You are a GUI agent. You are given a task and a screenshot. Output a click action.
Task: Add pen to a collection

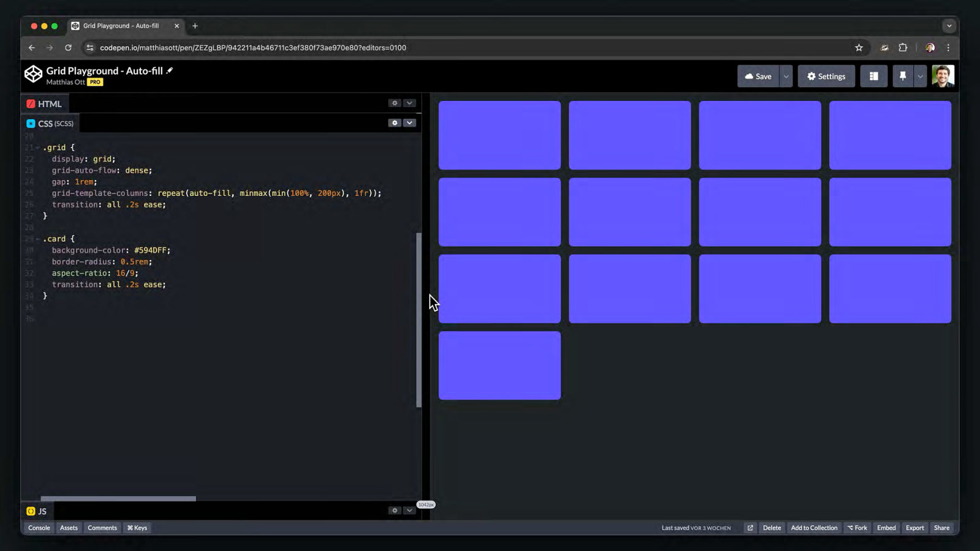814,528
